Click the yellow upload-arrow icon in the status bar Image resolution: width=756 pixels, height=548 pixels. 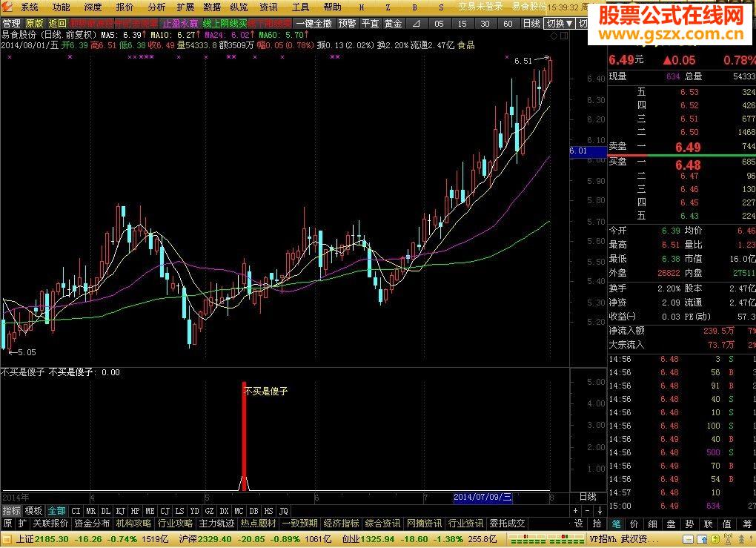click(x=715, y=539)
